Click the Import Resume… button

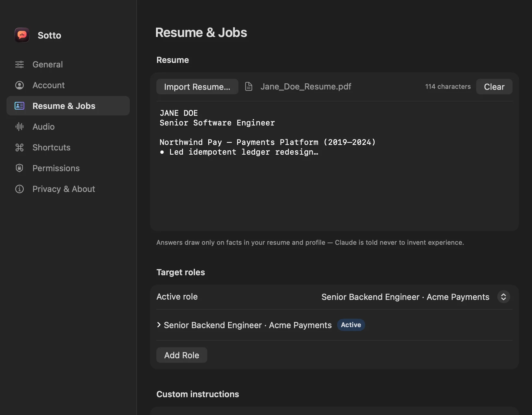(197, 87)
